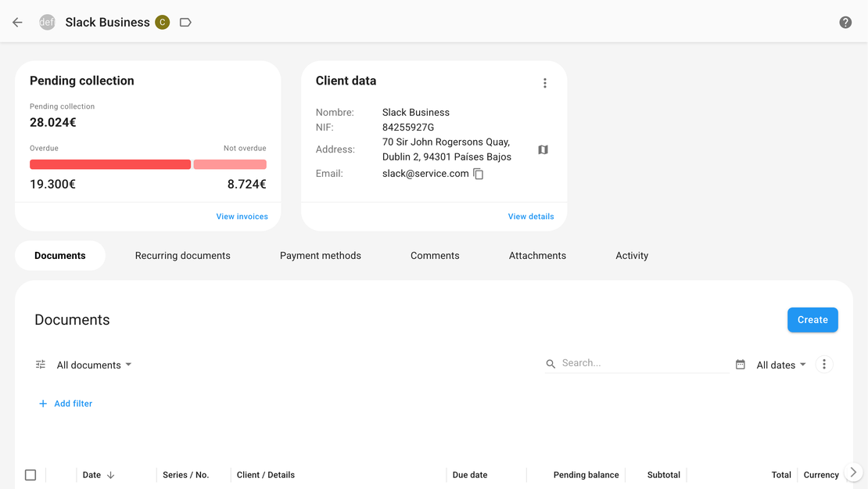Toggle the select-all documents checkbox
This screenshot has width=868, height=489.
click(x=30, y=475)
